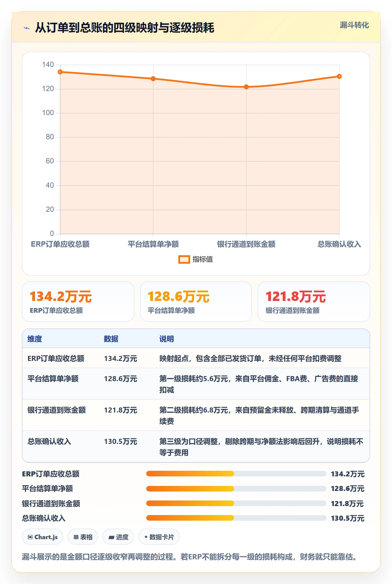Click the 数据 column header
This screenshot has width=392, height=584.
coord(111,339)
